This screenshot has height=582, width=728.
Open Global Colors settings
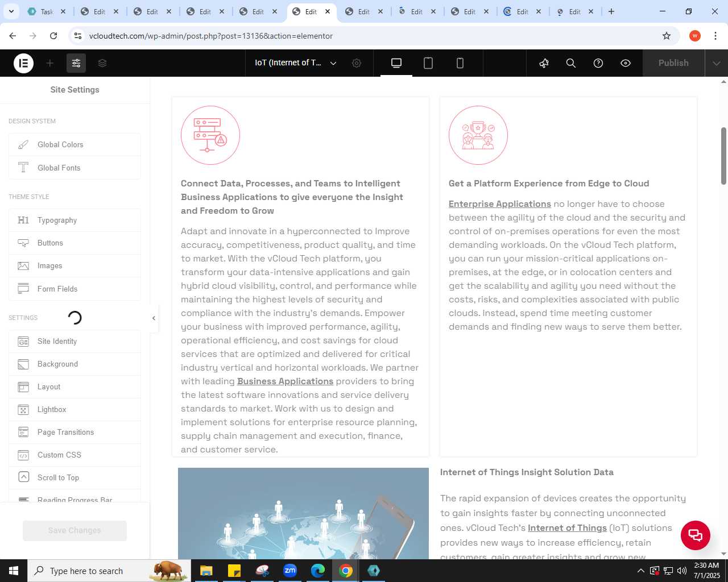tap(75, 145)
